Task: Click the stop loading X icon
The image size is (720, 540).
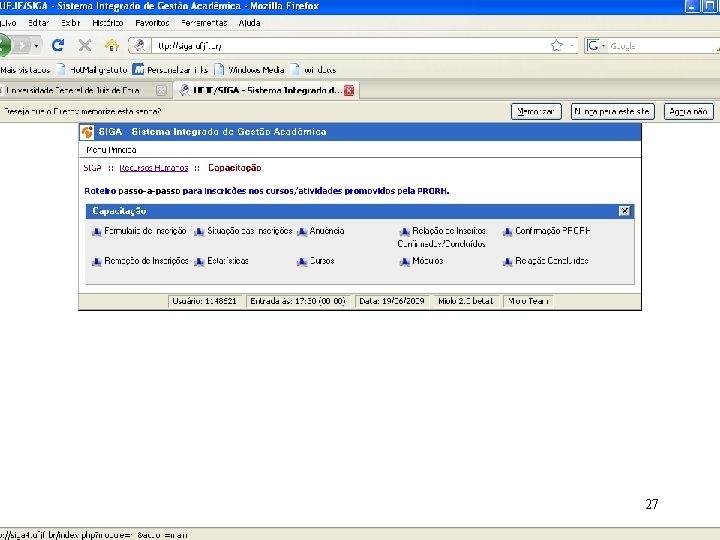Action: [84, 45]
